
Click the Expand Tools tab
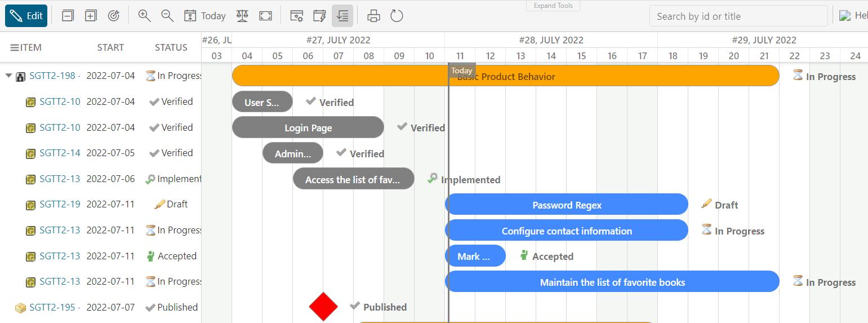point(553,6)
